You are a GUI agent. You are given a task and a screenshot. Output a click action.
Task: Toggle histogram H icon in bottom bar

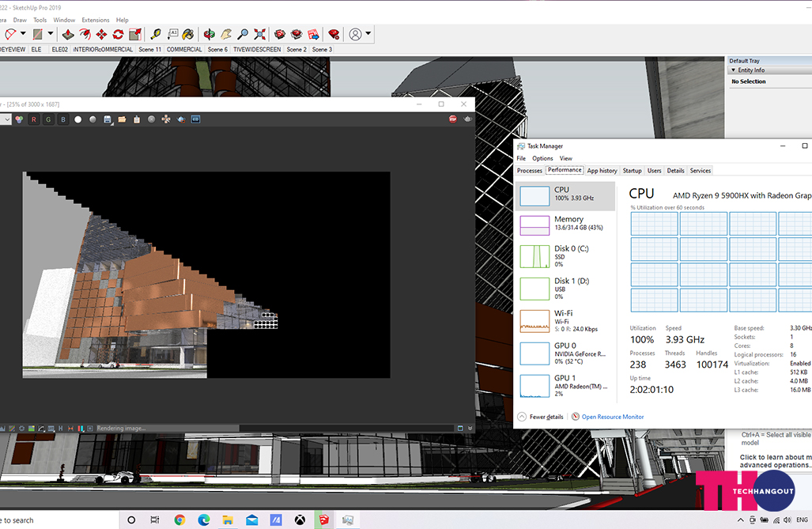tap(61, 429)
